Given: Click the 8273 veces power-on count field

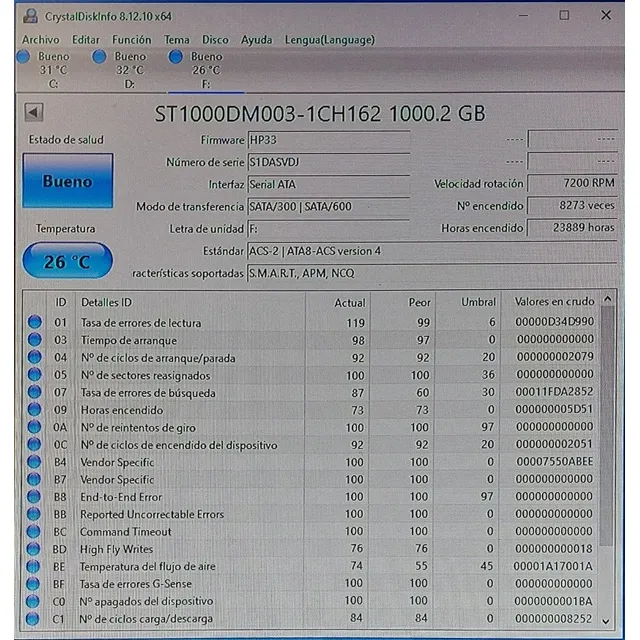Looking at the screenshot, I should [x=572, y=205].
